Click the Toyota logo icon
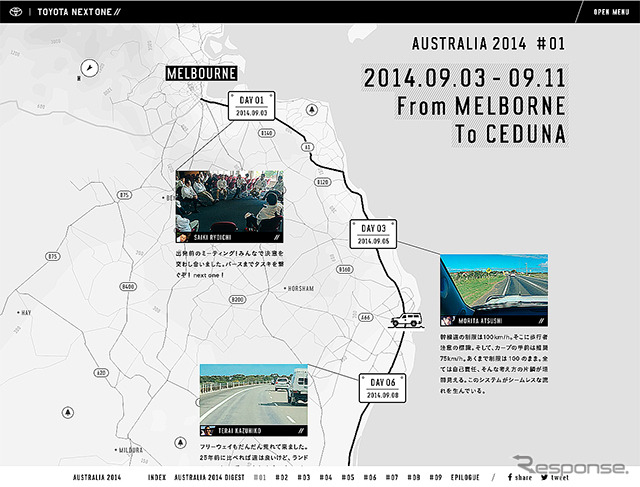 point(16,12)
